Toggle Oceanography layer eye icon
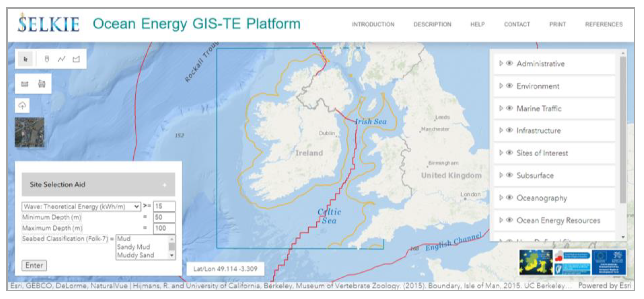 coord(509,198)
